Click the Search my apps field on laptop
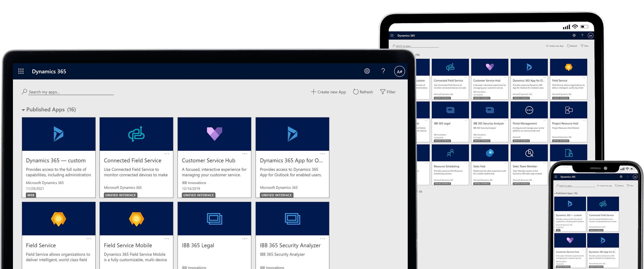Image resolution: width=644 pixels, height=269 pixels. pyautogui.click(x=68, y=92)
